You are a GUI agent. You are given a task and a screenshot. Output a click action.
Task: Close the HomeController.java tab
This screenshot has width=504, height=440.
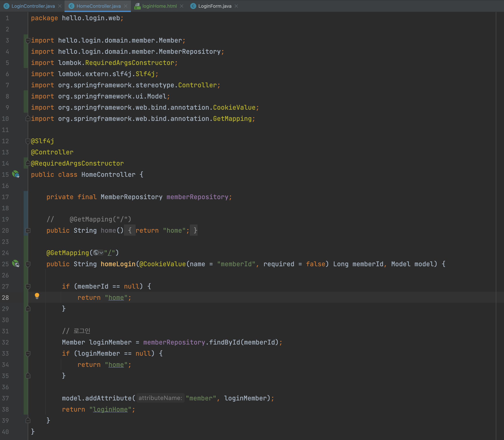coord(126,6)
